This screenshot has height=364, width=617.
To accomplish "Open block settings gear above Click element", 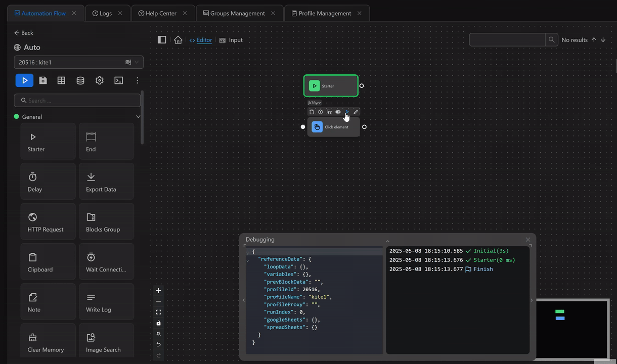I will pos(320,112).
